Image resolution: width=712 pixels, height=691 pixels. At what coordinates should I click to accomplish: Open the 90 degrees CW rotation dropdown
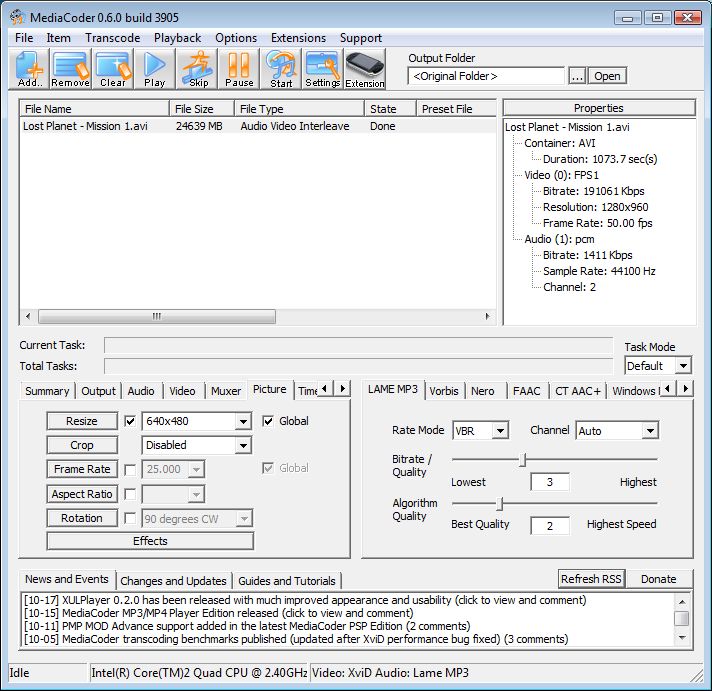244,518
